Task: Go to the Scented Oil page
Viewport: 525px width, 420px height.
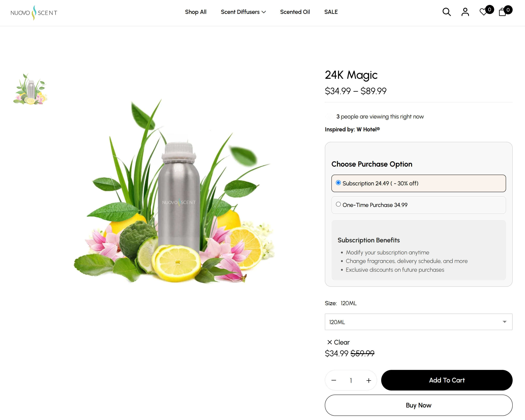Action: [x=295, y=12]
